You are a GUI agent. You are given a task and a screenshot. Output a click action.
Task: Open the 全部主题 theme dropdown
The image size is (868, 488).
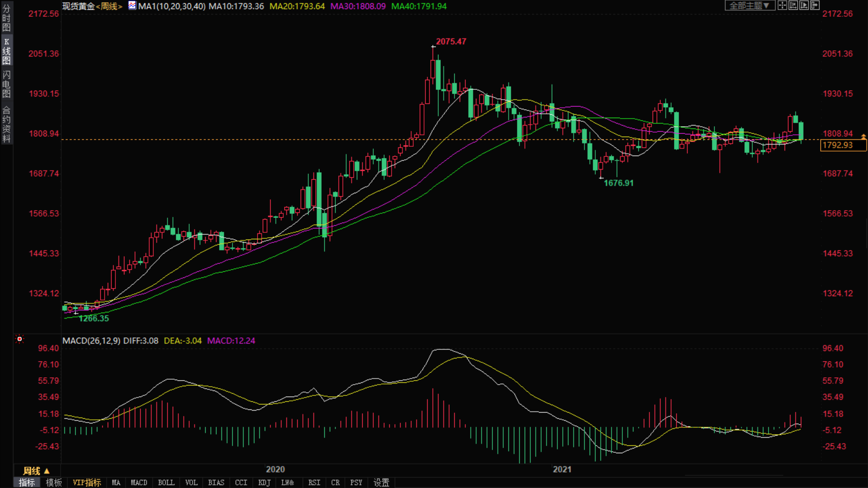point(749,5)
